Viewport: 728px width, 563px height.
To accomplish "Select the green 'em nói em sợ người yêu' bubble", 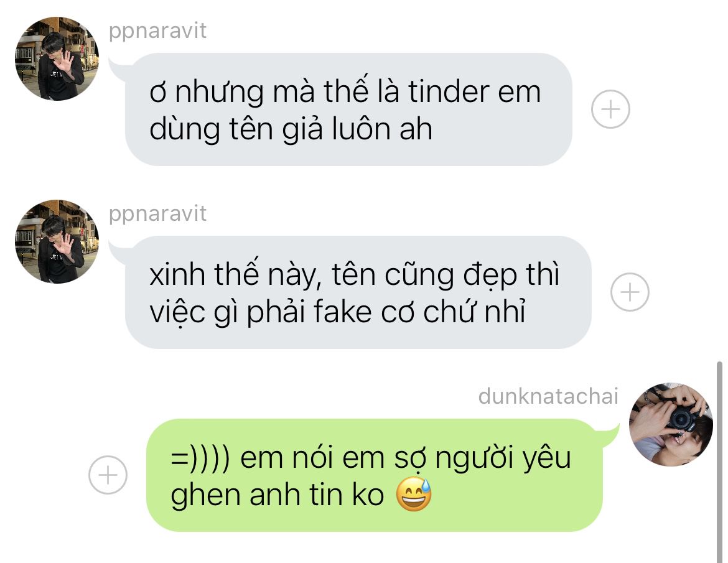I will click(x=374, y=475).
